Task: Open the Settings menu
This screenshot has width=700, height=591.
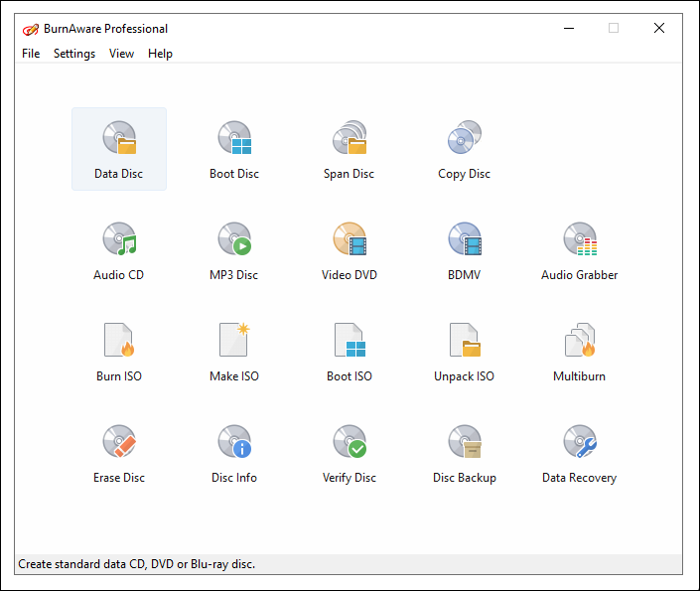Action: [74, 54]
